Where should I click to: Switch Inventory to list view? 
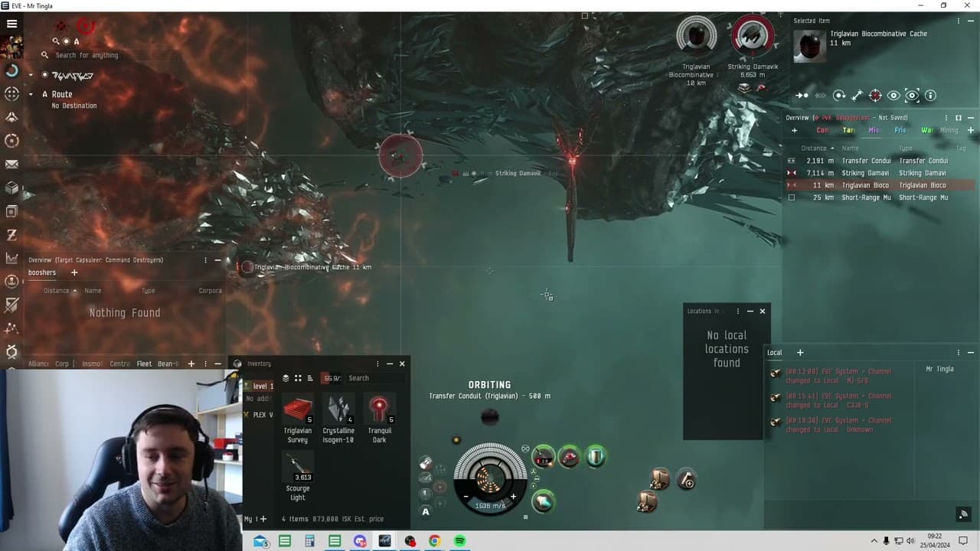309,378
